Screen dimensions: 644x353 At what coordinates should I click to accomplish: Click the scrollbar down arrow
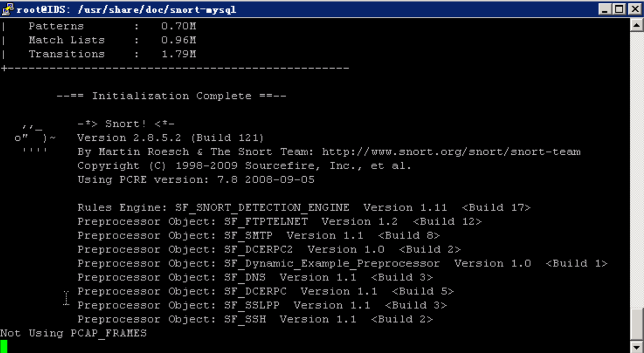coord(636,347)
